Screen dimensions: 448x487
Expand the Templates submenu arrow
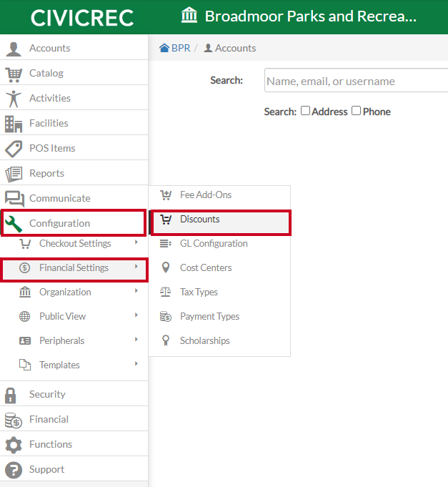click(x=136, y=363)
